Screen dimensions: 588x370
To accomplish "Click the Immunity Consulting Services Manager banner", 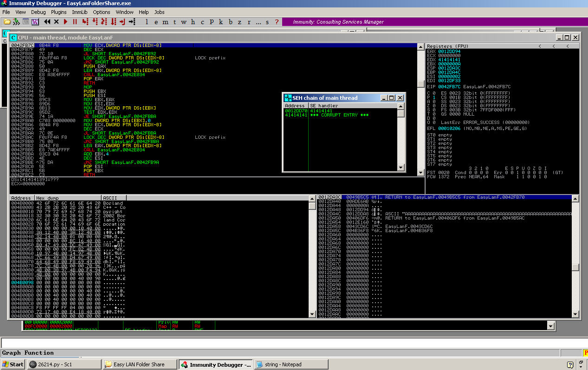I will (338, 22).
